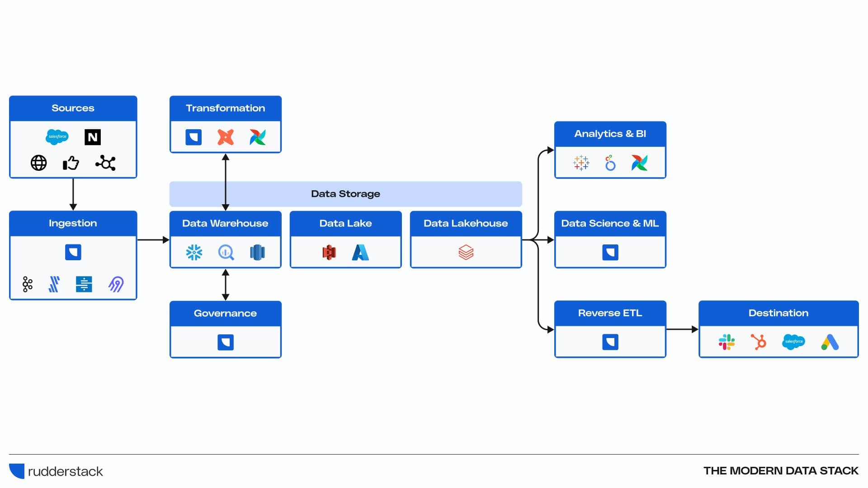
Task: Click the thumbs-up icon in Sources
Action: tap(71, 163)
